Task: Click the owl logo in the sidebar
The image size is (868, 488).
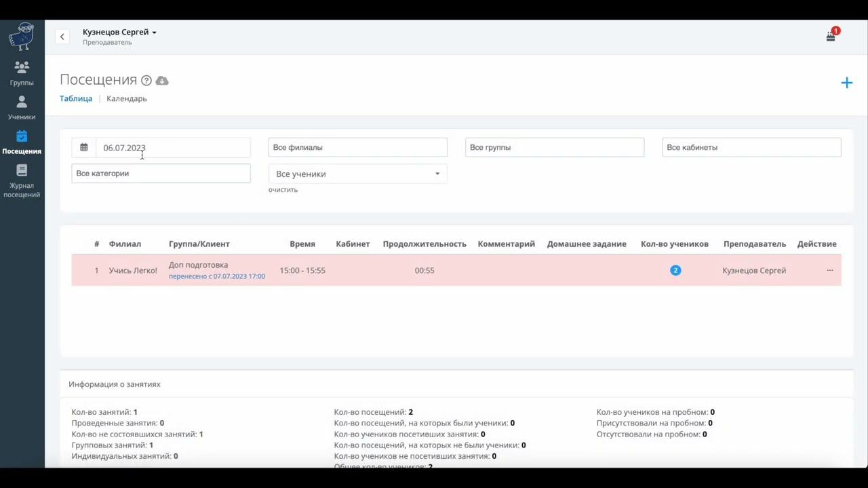Action: point(22,37)
